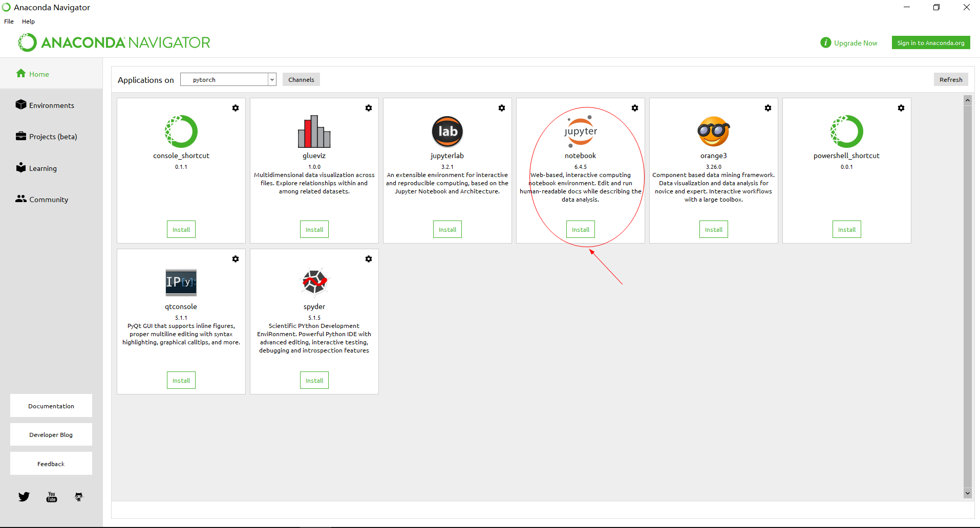
Task: Install qtconsole
Action: [x=181, y=380]
